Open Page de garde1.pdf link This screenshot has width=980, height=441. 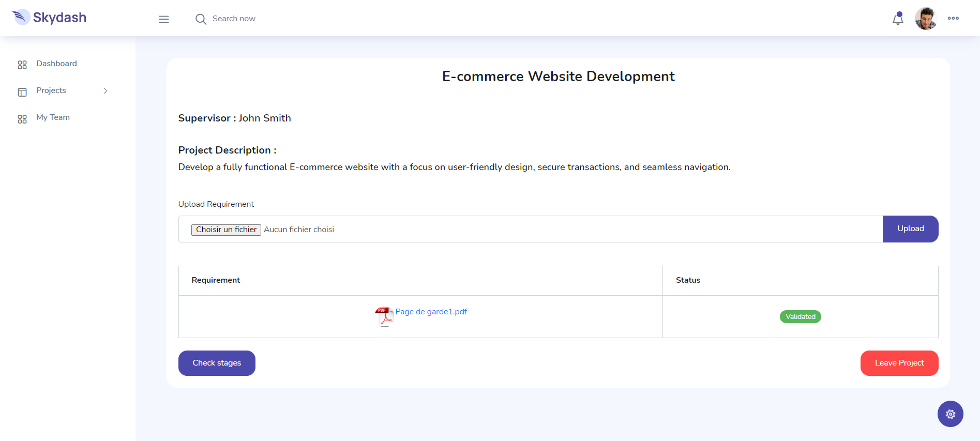point(431,312)
